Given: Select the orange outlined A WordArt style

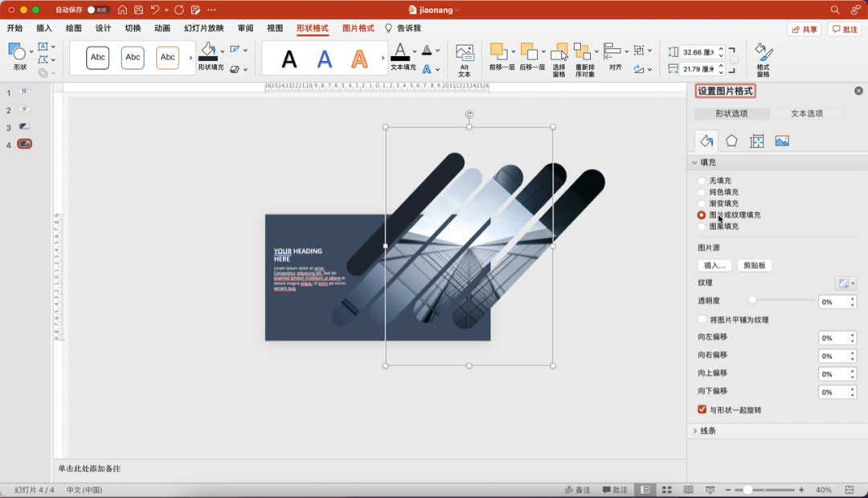Looking at the screenshot, I should 359,58.
